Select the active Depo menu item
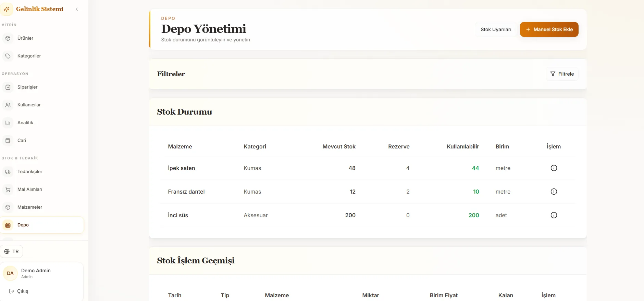This screenshot has height=301, width=644. point(42,225)
